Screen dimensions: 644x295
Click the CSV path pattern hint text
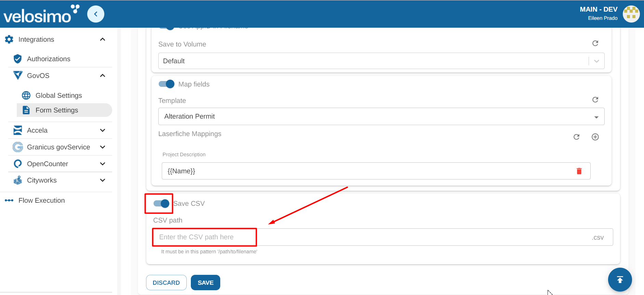[x=209, y=252]
